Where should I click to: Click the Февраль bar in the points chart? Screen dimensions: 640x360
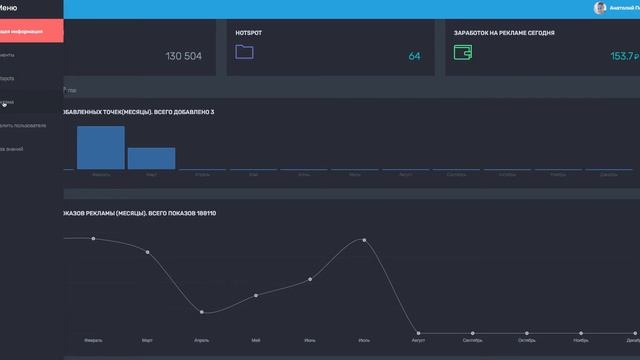click(101, 147)
